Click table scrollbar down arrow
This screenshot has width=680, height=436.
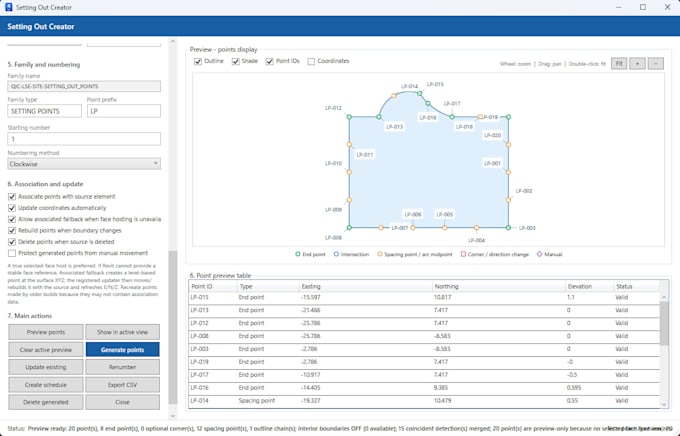click(x=664, y=405)
